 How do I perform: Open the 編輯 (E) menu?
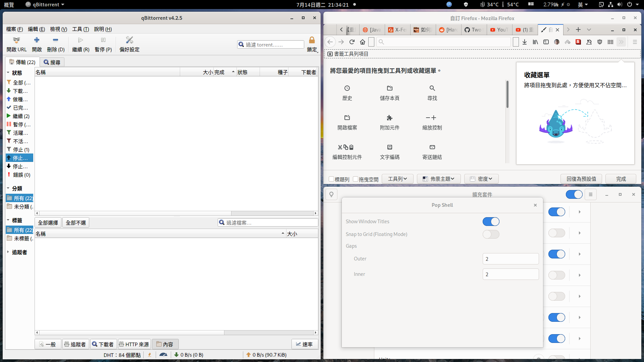tap(36, 29)
